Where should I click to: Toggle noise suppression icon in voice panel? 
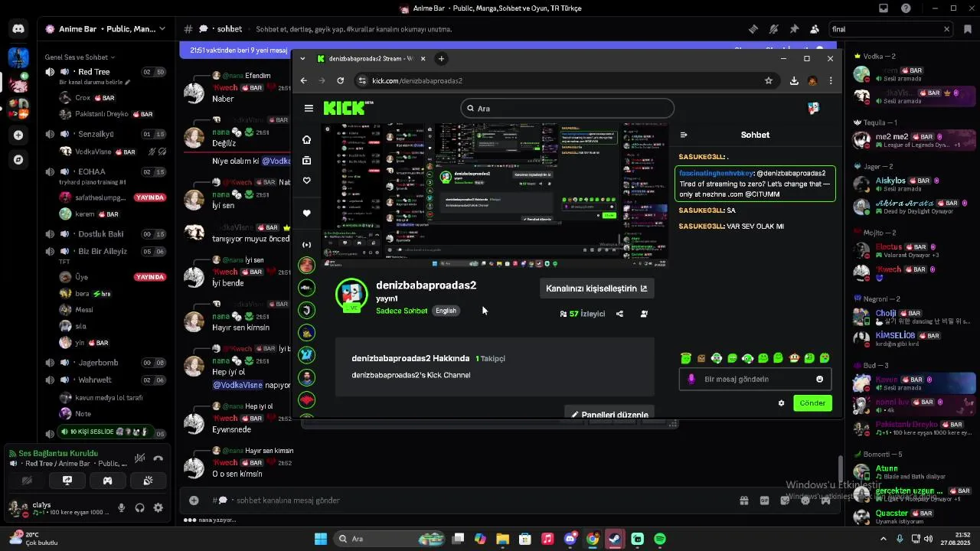click(139, 458)
